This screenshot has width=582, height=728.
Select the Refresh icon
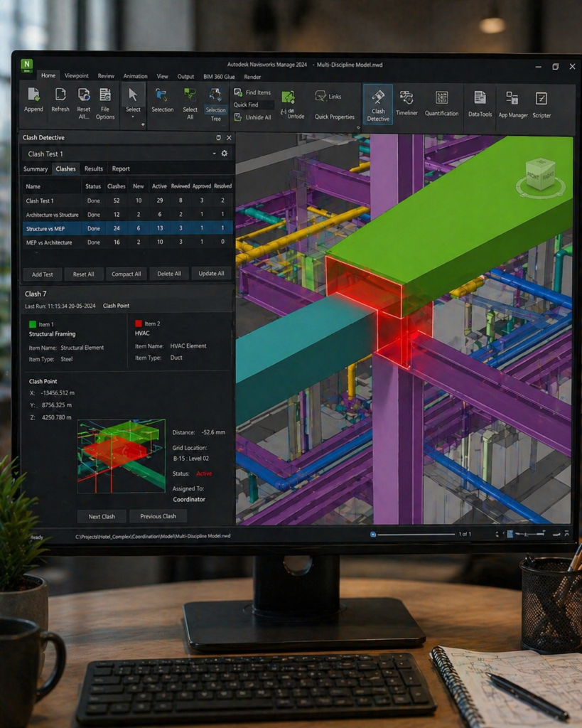[60, 98]
